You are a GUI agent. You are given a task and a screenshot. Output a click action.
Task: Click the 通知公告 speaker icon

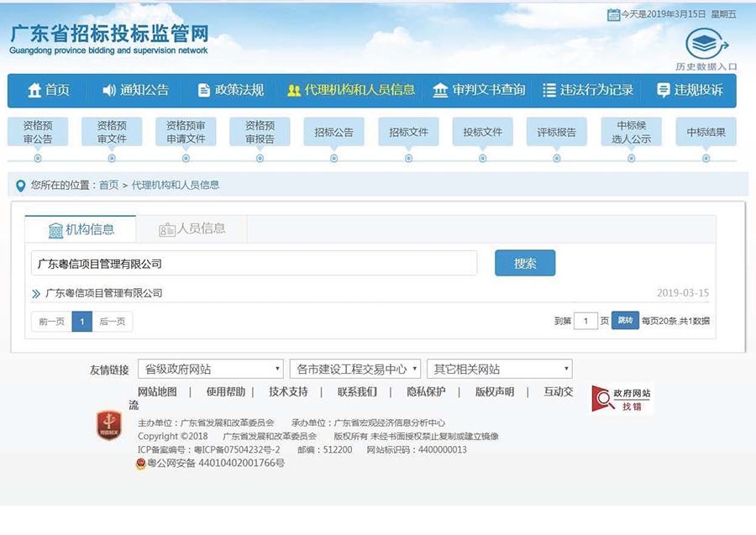tap(109, 91)
